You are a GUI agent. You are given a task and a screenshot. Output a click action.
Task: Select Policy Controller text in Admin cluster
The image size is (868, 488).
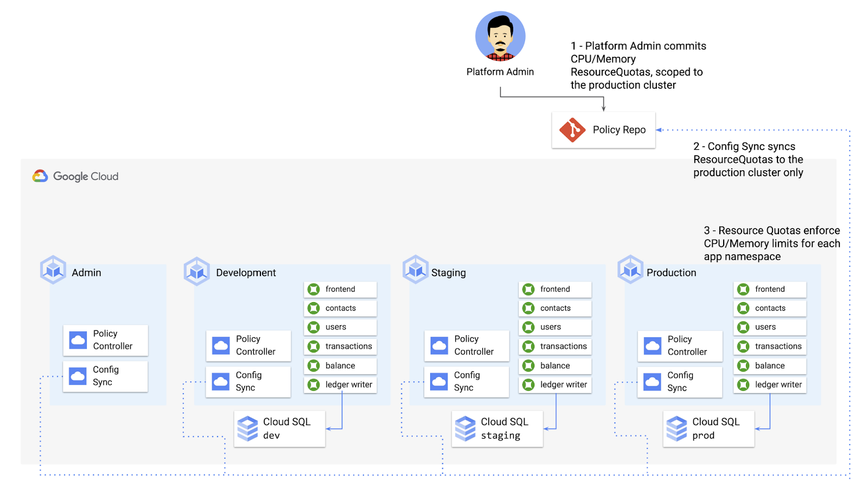pyautogui.click(x=112, y=340)
